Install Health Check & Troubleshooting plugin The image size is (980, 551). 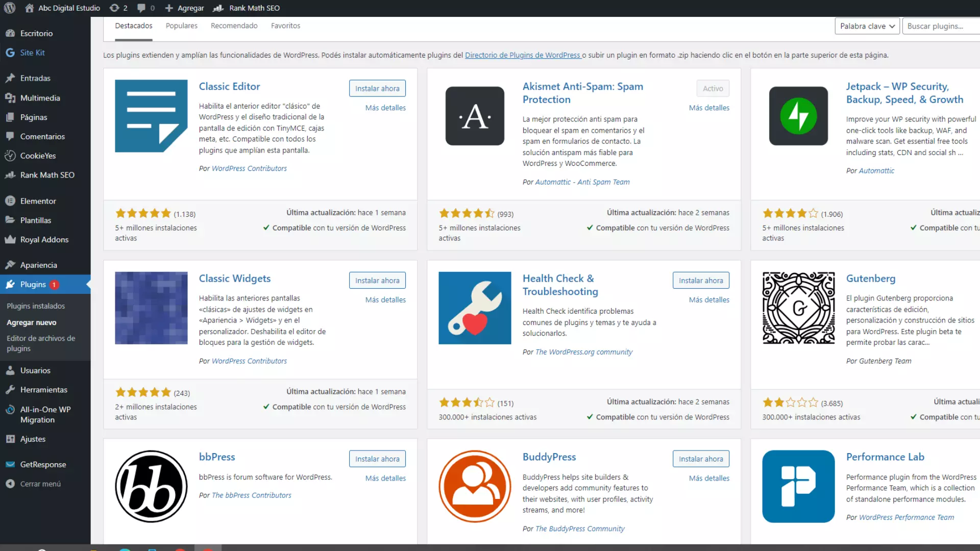(x=701, y=281)
